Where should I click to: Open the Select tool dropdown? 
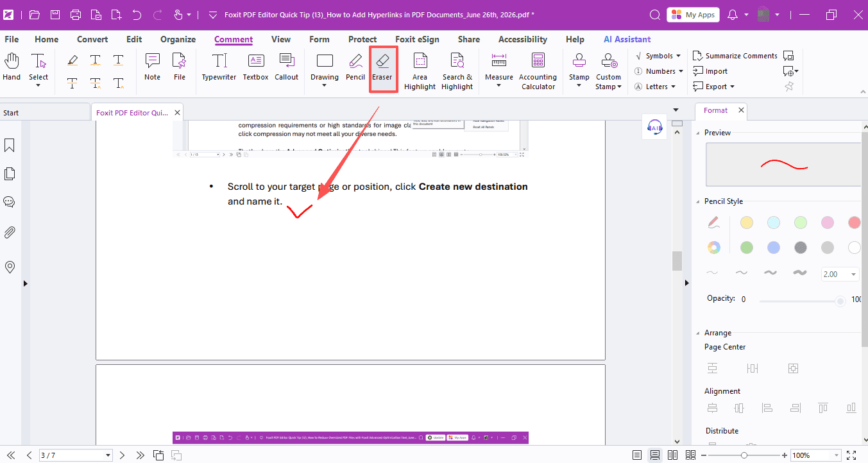38,85
